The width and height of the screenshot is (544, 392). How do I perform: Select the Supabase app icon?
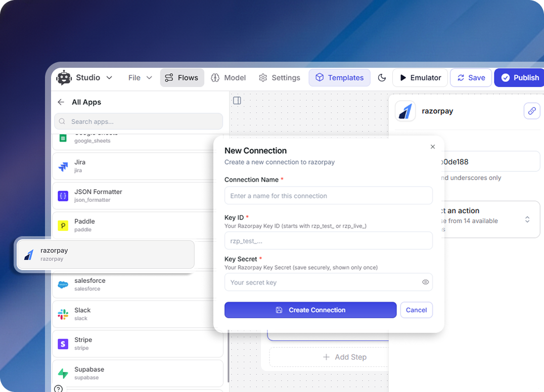click(62, 373)
